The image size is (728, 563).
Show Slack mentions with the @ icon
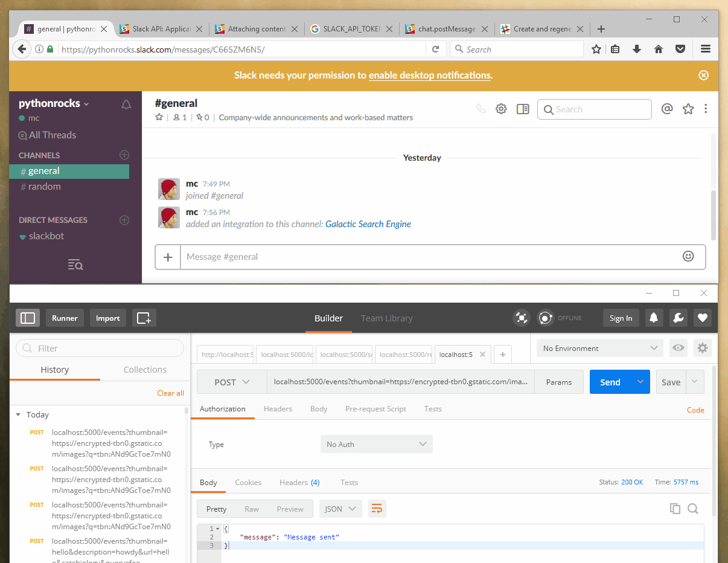pyautogui.click(x=667, y=109)
